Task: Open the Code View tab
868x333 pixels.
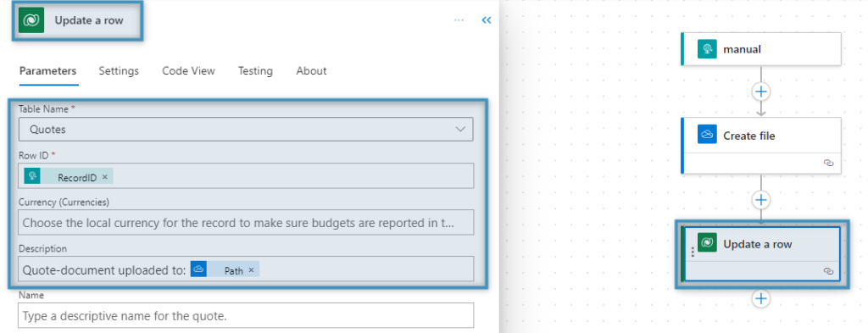Action: click(188, 71)
